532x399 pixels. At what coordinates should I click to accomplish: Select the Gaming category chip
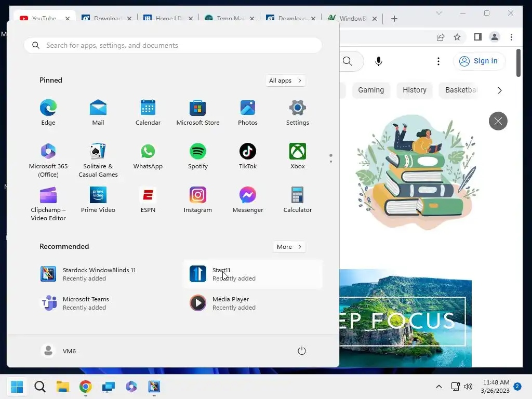[x=371, y=90]
